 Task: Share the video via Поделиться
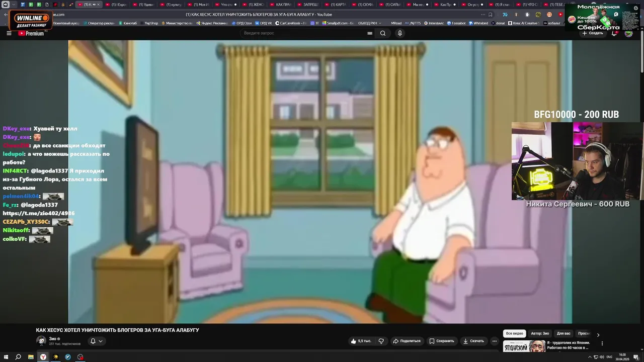click(407, 341)
